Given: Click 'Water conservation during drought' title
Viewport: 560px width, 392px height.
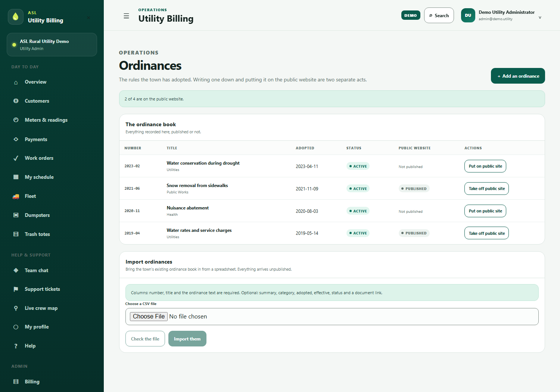Looking at the screenshot, I should click(203, 163).
